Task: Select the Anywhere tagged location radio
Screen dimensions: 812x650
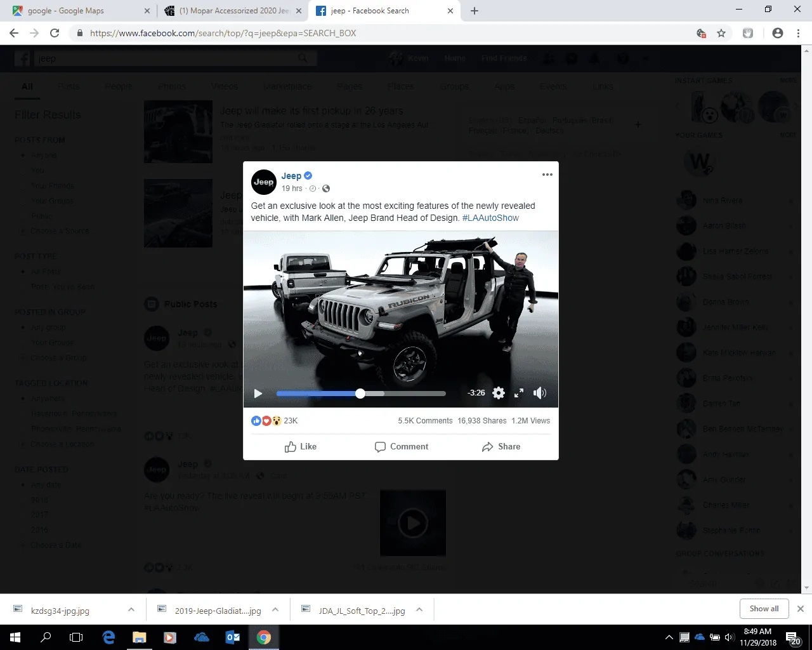Action: tap(23, 399)
